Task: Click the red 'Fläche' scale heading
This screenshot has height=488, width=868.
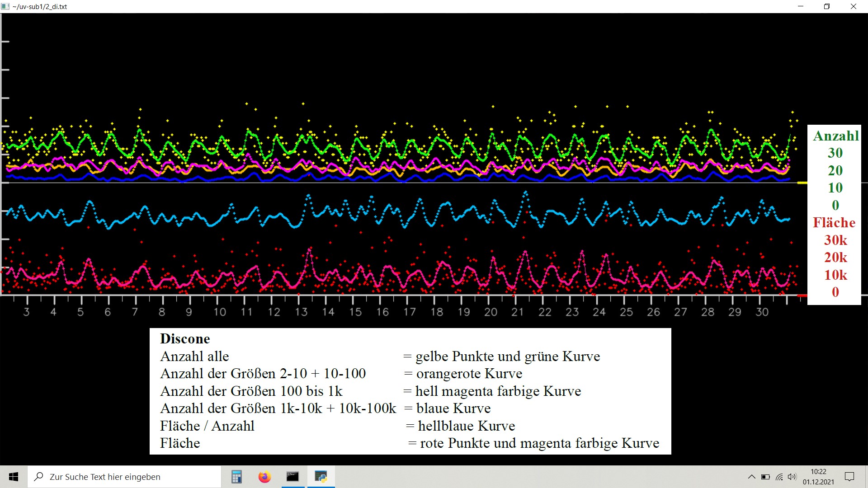Action: tap(834, 223)
